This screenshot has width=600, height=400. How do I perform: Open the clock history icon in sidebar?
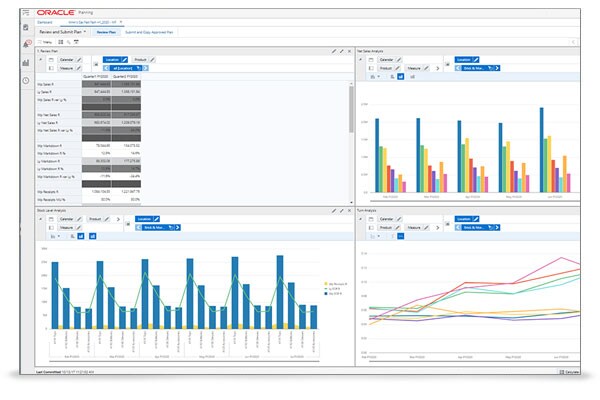tap(26, 80)
